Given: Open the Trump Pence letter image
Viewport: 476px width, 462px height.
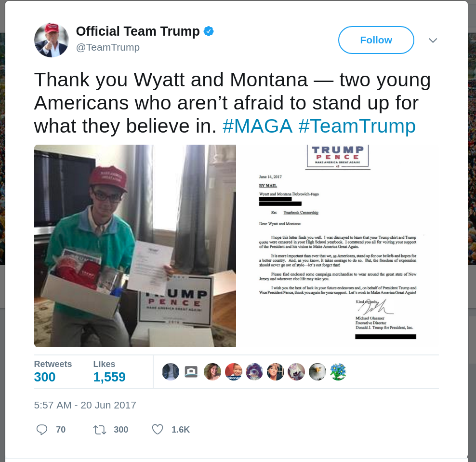Looking at the screenshot, I should click(x=338, y=245).
